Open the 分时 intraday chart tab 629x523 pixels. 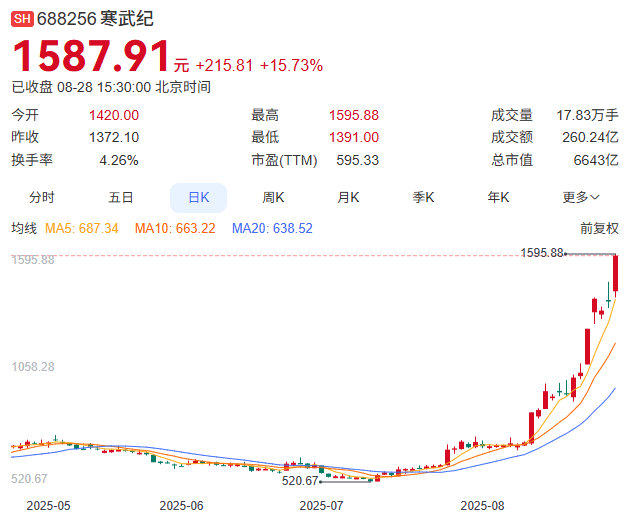pyautogui.click(x=42, y=197)
